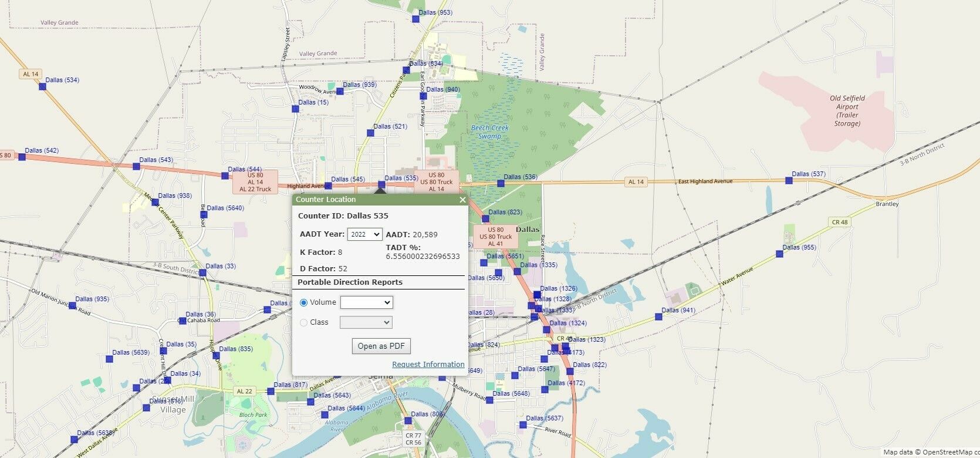Open the Class report dropdown
Viewport: 980px width, 458px height.
tap(366, 322)
